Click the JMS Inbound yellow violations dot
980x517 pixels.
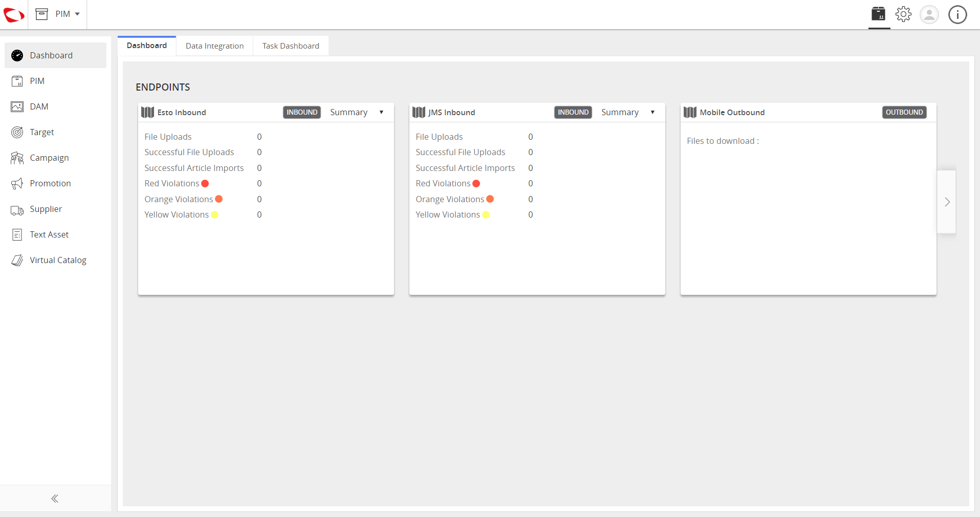point(486,214)
